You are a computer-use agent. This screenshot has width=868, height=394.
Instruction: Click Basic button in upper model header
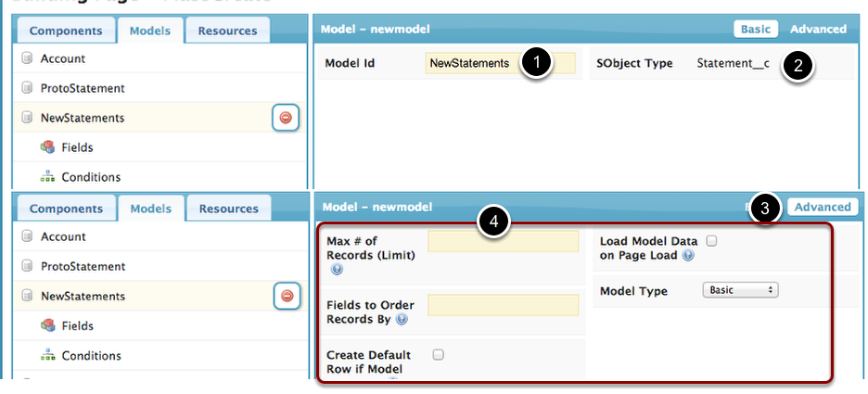pyautogui.click(x=755, y=29)
